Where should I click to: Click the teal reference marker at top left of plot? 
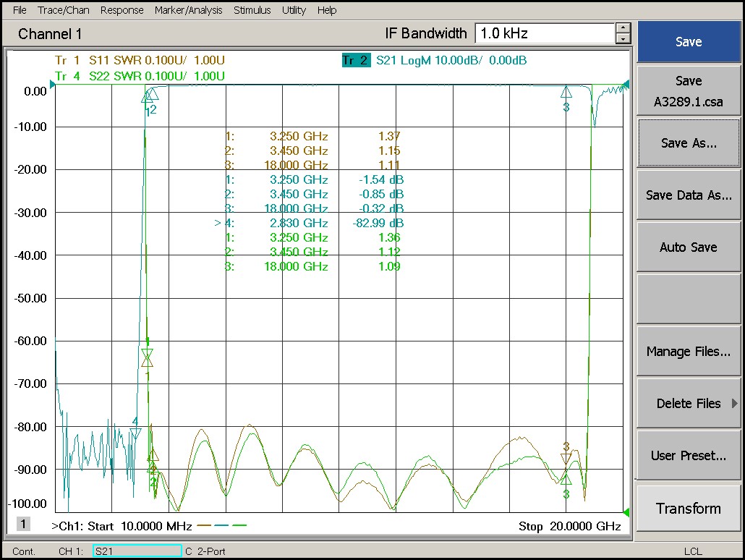click(x=52, y=85)
